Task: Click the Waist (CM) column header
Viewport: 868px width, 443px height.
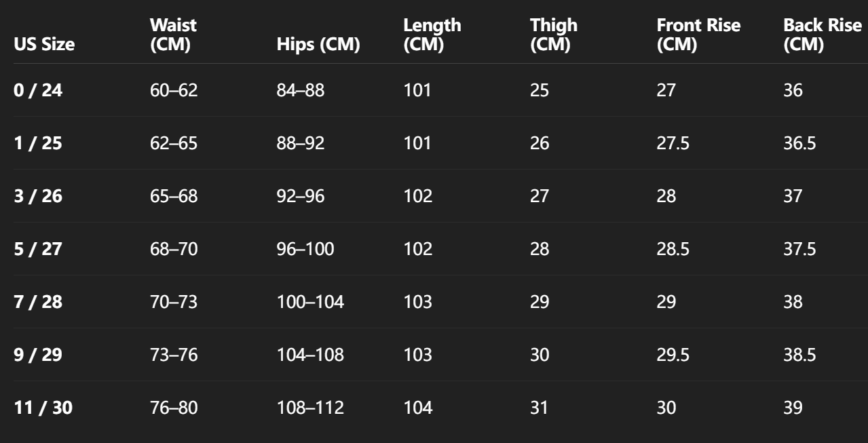Action: pos(173,35)
